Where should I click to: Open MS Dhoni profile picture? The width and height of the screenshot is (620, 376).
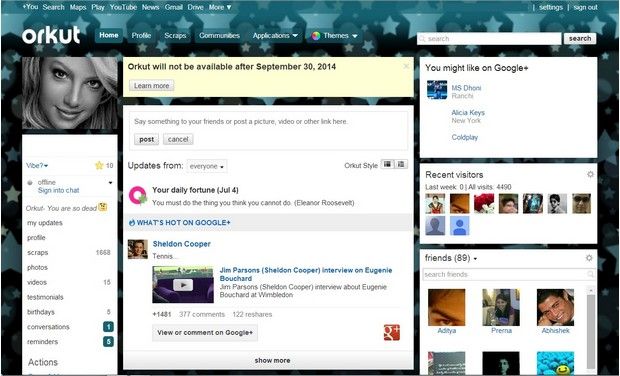[x=437, y=89]
